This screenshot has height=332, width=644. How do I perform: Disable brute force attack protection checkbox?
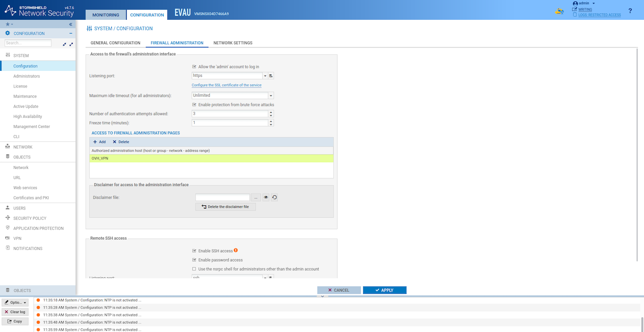coord(194,105)
